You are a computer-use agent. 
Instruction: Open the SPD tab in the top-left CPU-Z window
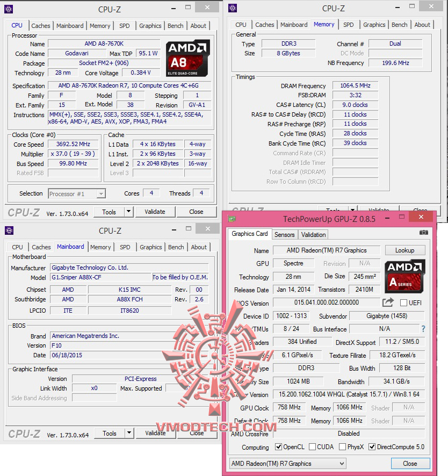click(125, 26)
